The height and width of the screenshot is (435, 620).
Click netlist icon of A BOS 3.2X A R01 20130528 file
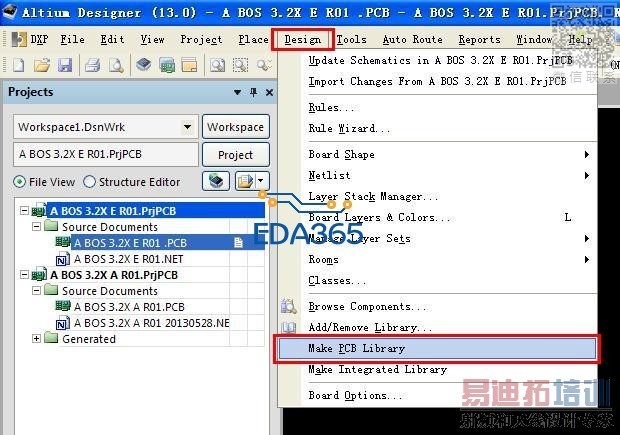[x=63, y=323]
